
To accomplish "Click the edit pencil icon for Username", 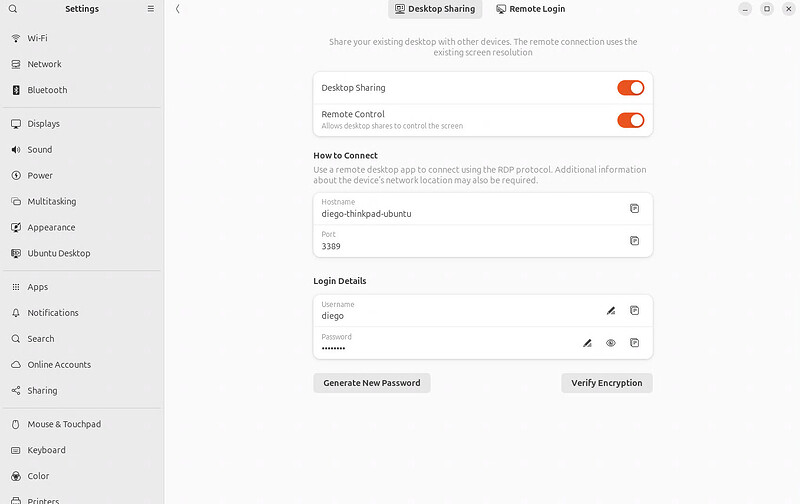I will coord(611,311).
